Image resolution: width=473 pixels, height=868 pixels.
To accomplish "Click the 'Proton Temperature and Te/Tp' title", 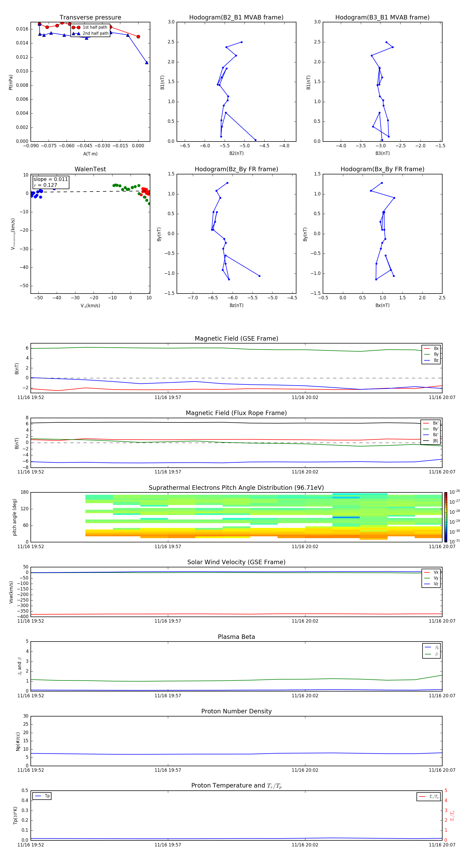I will (236, 786).
